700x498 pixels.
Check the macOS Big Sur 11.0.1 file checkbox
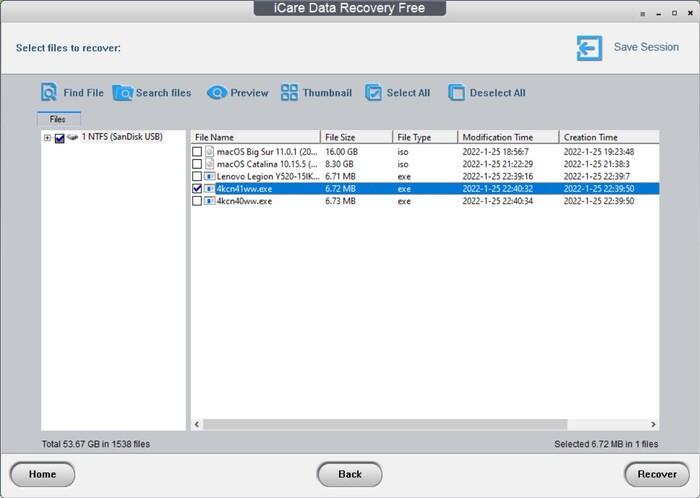(197, 152)
